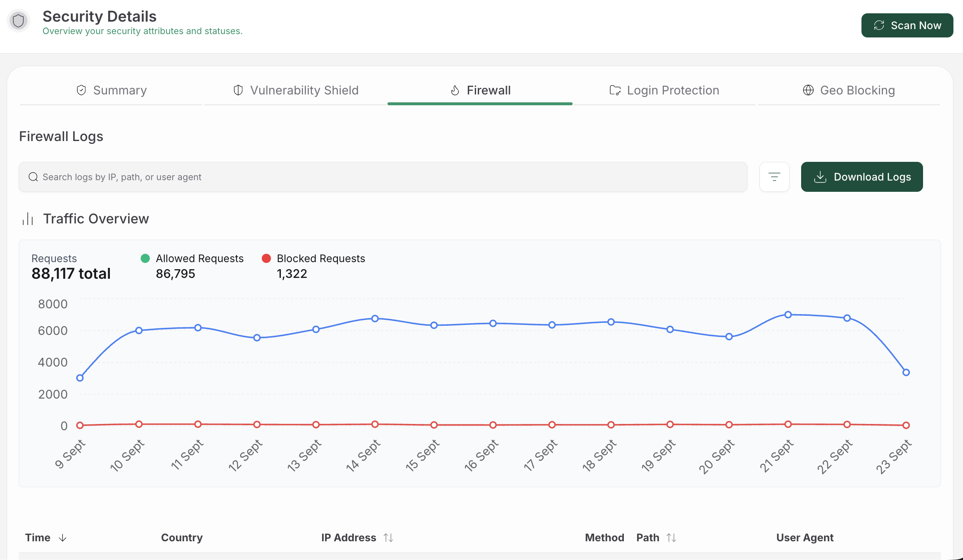Screen dimensions: 963x560
Task: Click the Firewall Logs heading
Action: [x=61, y=136]
